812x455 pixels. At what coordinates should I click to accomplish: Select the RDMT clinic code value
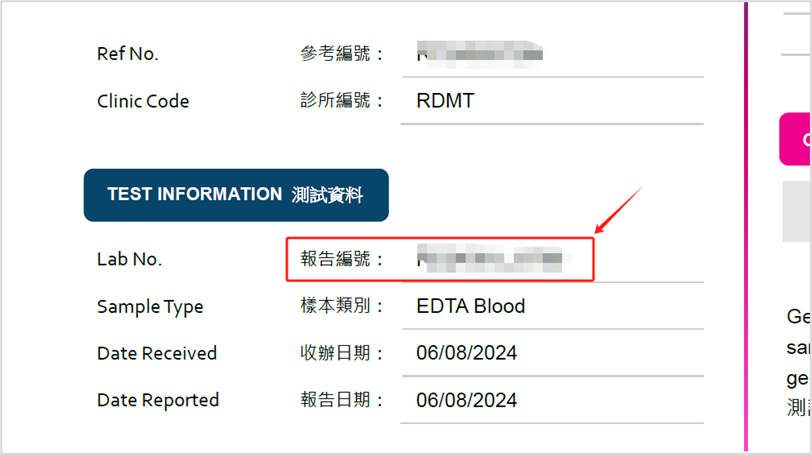coord(445,101)
